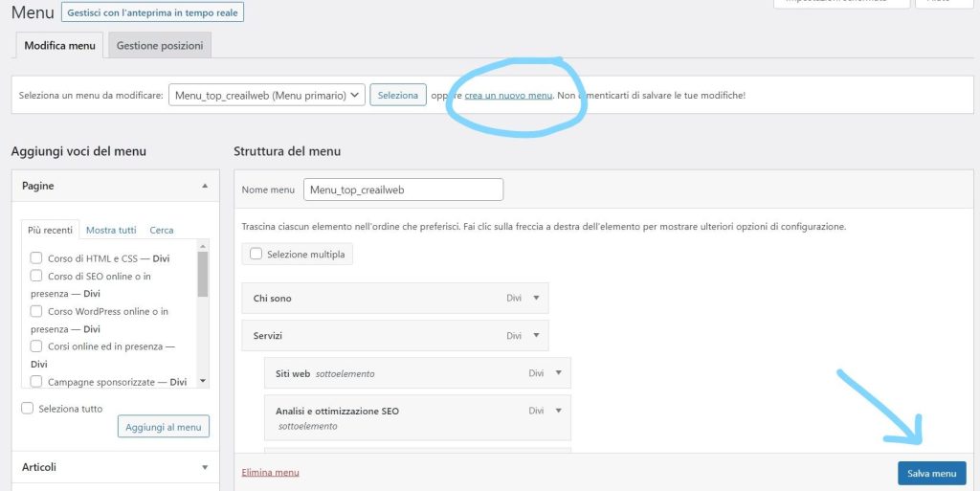Click the Servizi menu item title
This screenshot has width=980, height=491.
tap(268, 335)
